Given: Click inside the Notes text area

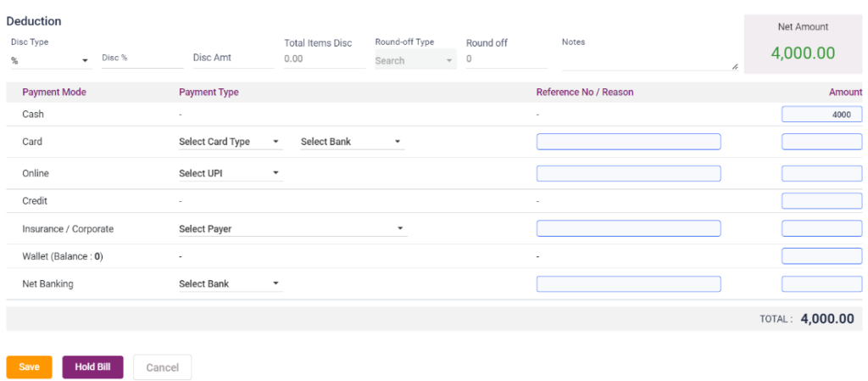Looking at the screenshot, I should (x=648, y=60).
